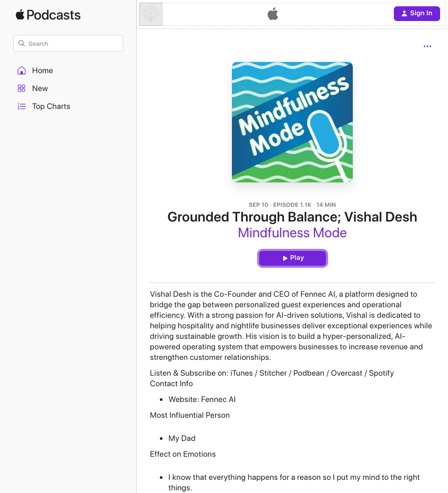Click the episode title heading
The width and height of the screenshot is (448, 493).
pos(292,217)
